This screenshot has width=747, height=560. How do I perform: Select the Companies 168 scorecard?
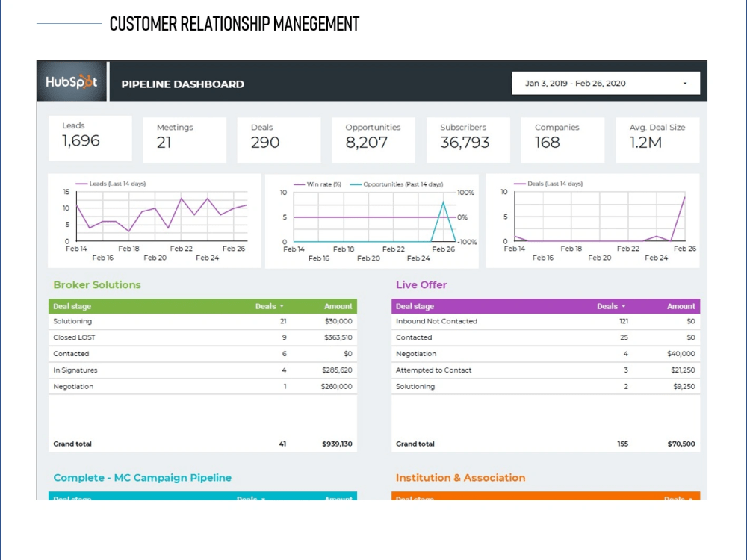(562, 140)
